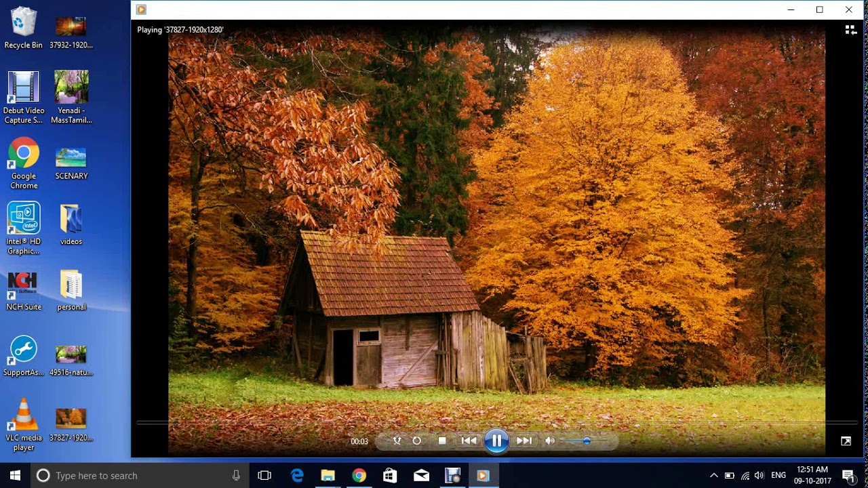Open Windows Start menu
This screenshot has width=868, height=488.
tap(15, 476)
